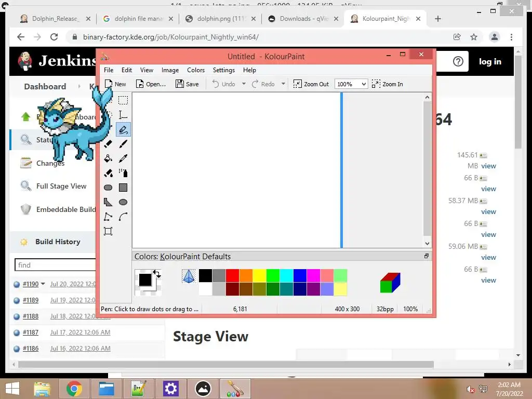Open build #1189 link

tap(31, 300)
